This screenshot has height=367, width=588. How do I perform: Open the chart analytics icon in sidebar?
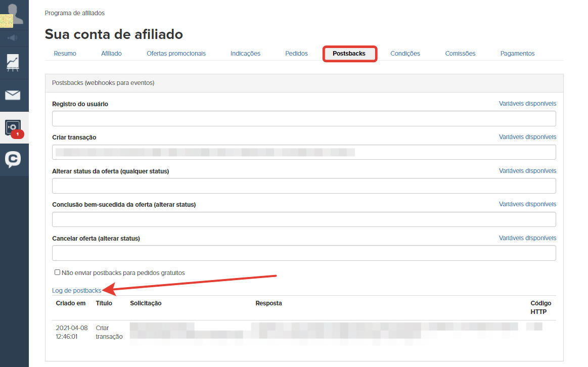click(x=13, y=63)
